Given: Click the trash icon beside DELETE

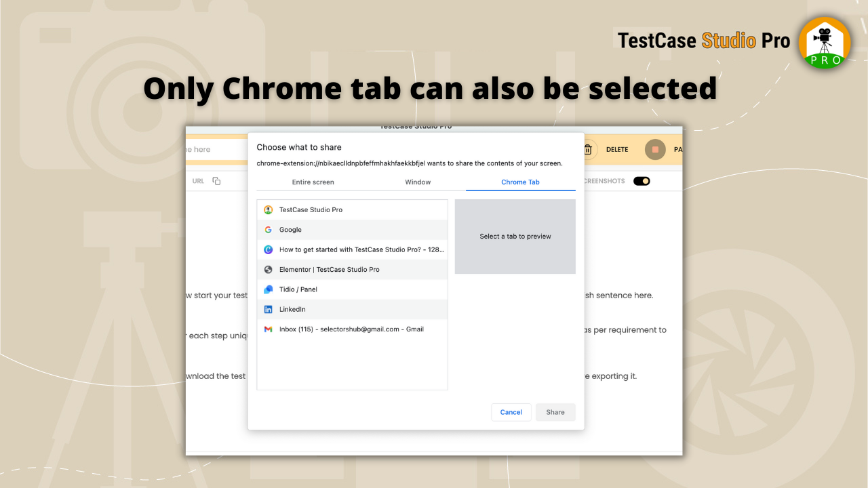Looking at the screenshot, I should coord(589,149).
